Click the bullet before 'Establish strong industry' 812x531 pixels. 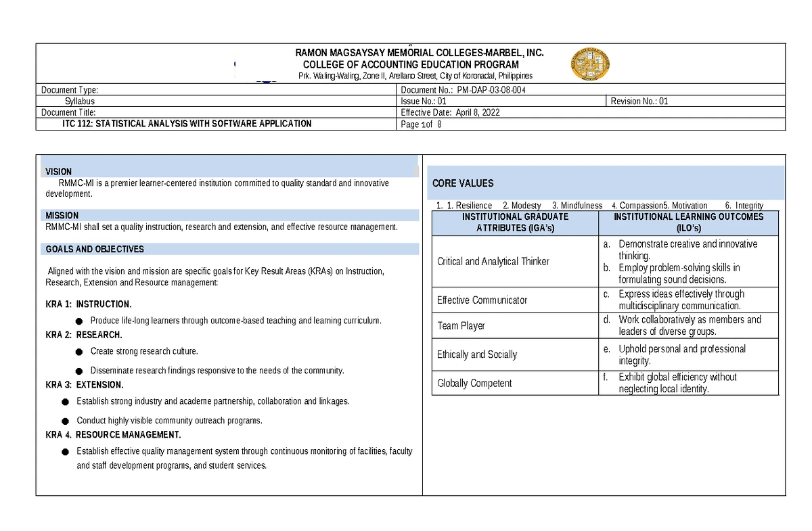coord(65,402)
